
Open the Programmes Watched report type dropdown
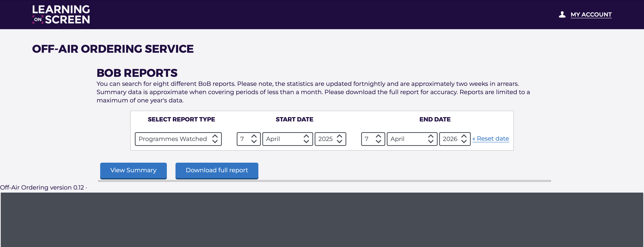click(178, 139)
